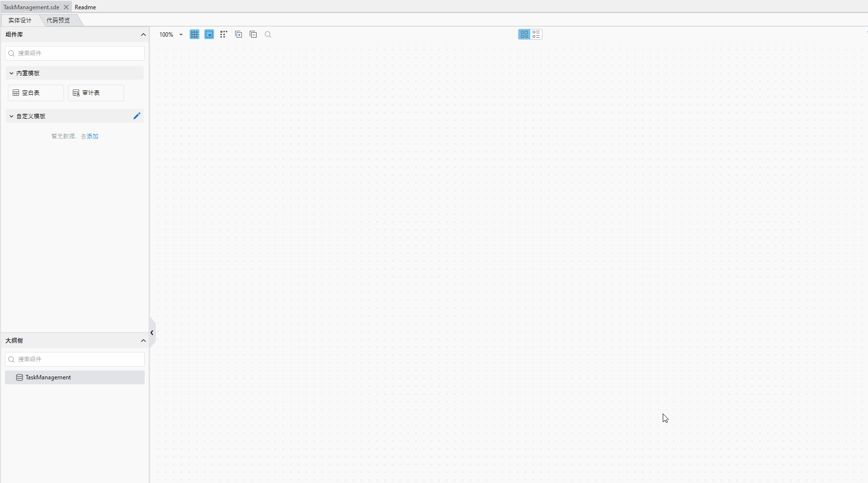Screen dimensions: 868x483
Task: Switch to list view mode
Action: coord(536,34)
